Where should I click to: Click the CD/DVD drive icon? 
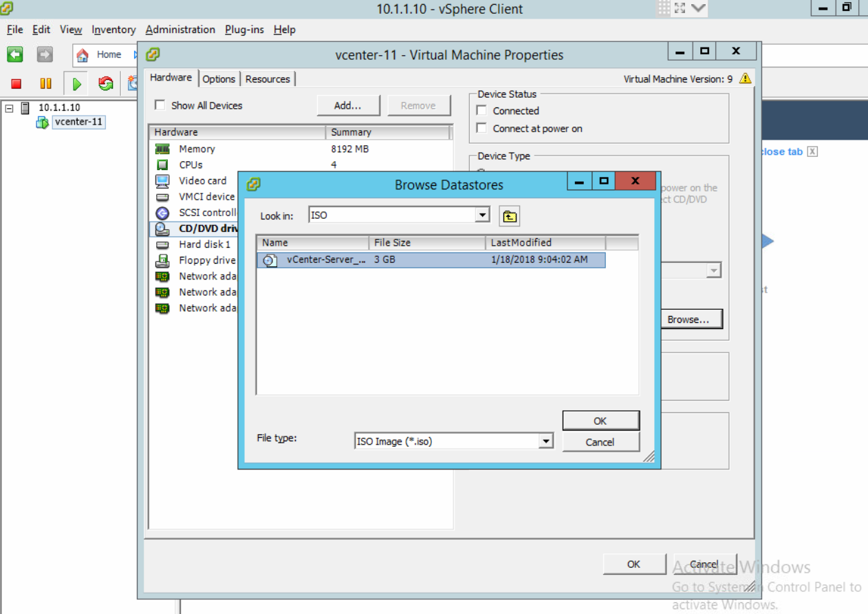pos(162,229)
